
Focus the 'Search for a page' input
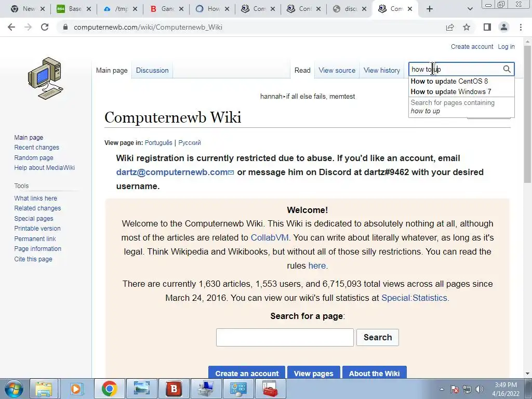tap(285, 337)
